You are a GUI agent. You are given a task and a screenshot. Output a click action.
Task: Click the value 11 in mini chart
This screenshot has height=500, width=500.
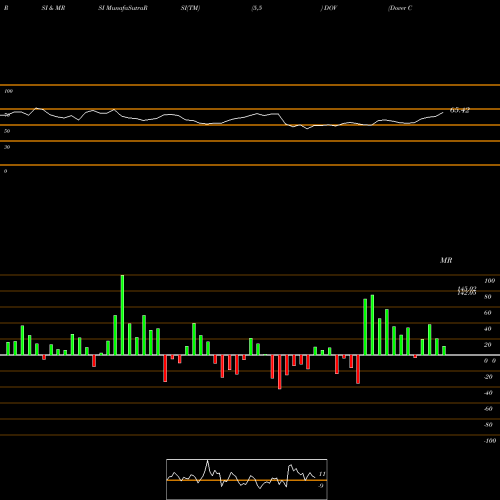pos(322,474)
